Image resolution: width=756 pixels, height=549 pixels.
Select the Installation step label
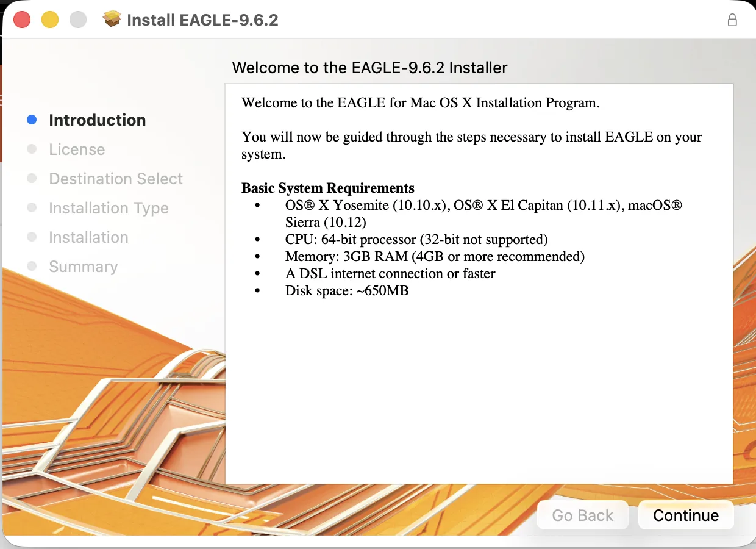(x=88, y=237)
